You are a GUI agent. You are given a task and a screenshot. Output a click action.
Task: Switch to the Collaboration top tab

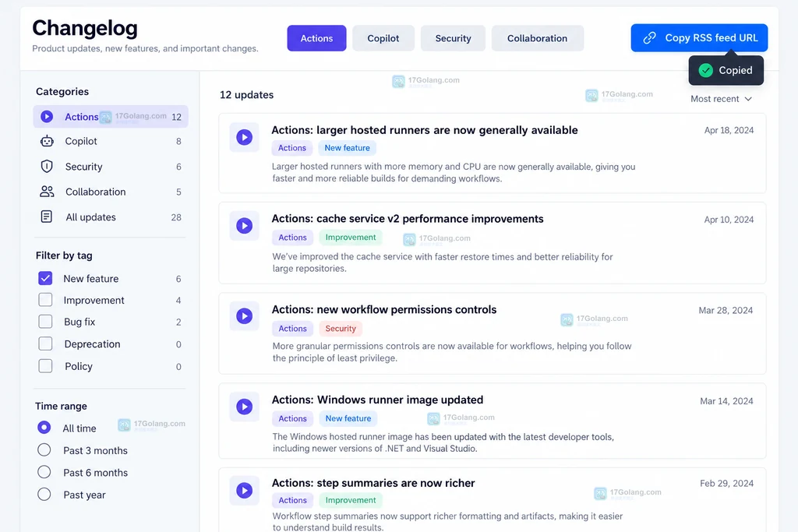tap(538, 38)
